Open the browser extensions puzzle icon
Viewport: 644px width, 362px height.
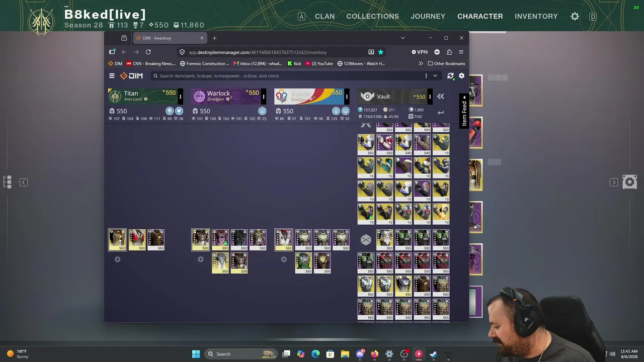(x=449, y=52)
